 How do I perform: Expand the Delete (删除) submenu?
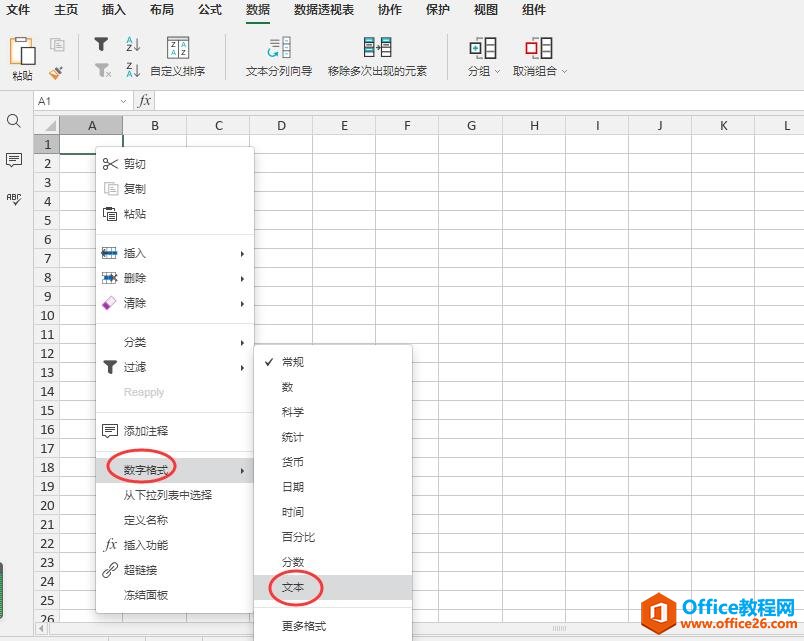click(175, 278)
